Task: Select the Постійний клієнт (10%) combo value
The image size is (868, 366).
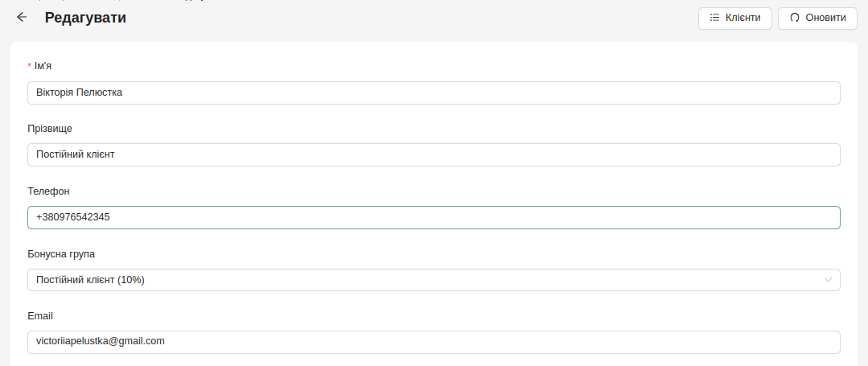Action: [x=90, y=280]
